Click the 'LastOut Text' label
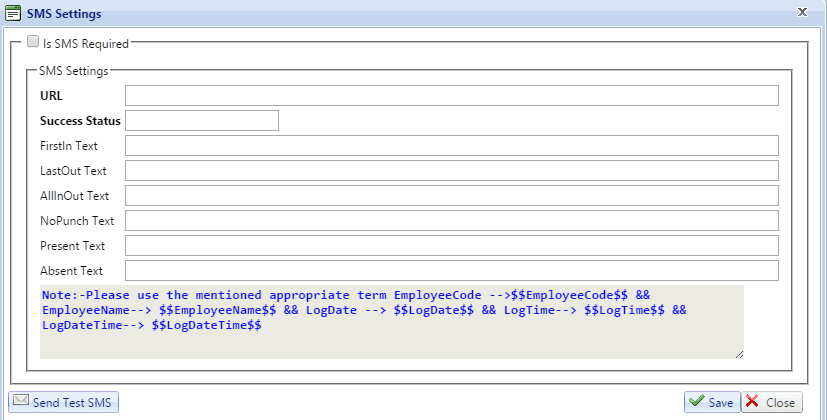827x420 pixels. [73, 170]
